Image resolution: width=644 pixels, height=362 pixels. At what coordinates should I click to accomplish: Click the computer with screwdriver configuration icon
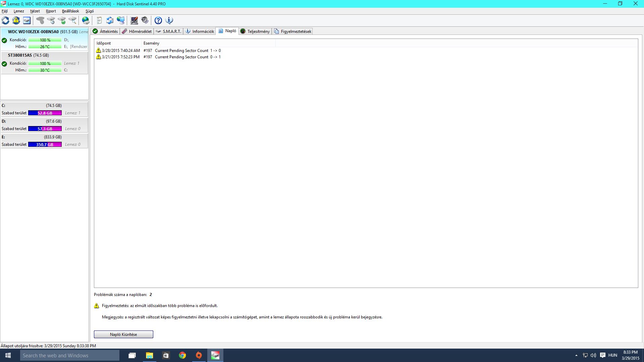(x=134, y=20)
